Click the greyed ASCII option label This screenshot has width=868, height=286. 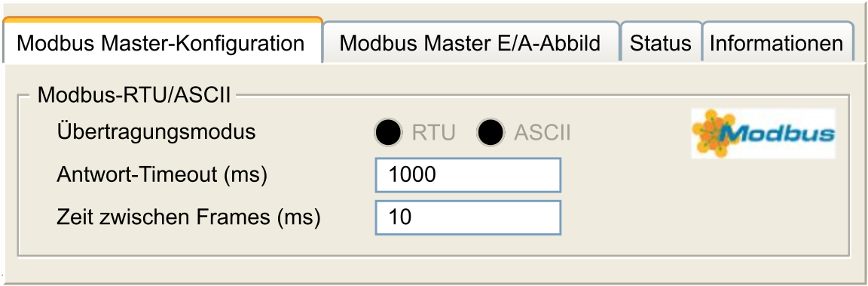(x=542, y=133)
